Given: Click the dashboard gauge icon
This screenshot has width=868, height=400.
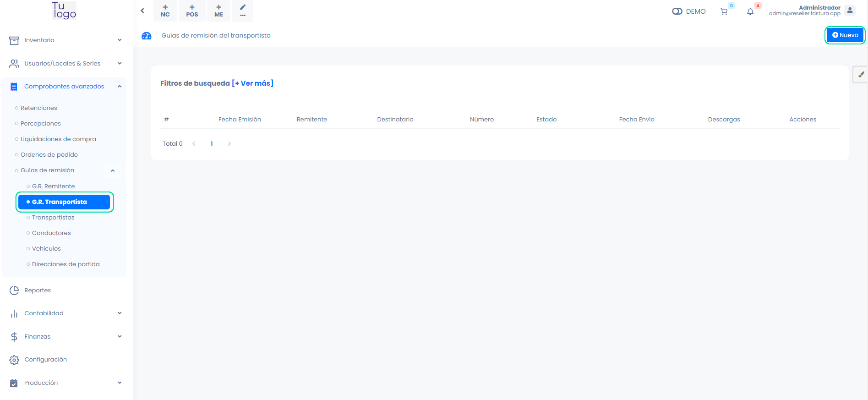Looking at the screenshot, I should coord(147,36).
